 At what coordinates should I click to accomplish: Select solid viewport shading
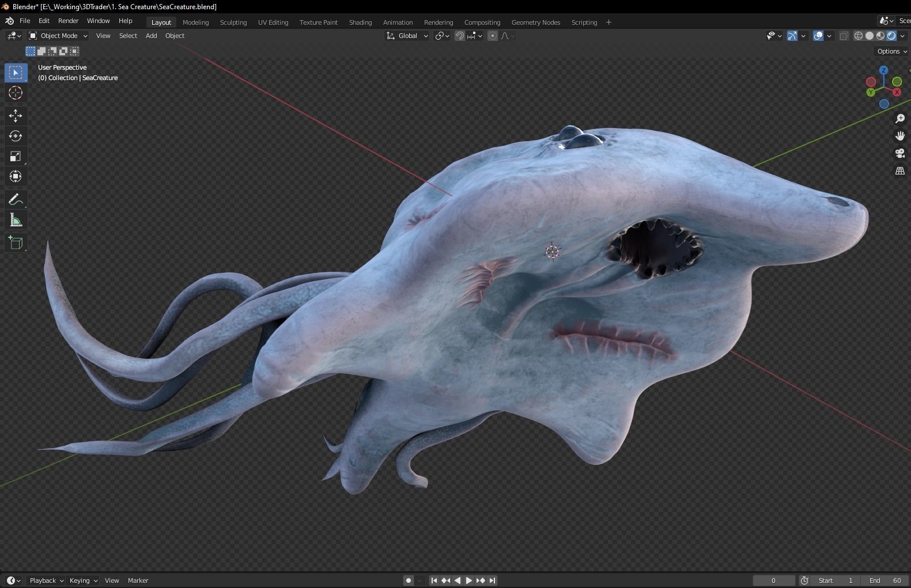[870, 36]
